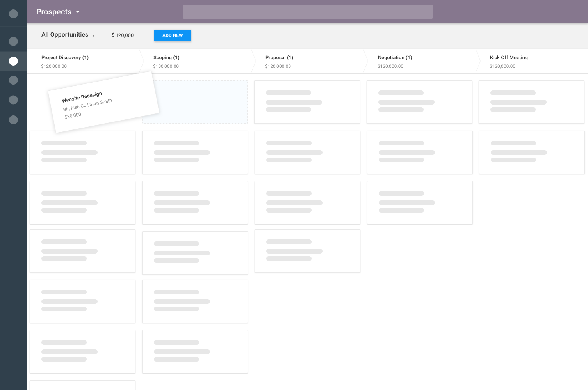Viewport: 588px width, 390px height.
Task: Click "Big Fish Co | Sam Smith" text
Action: point(87,105)
